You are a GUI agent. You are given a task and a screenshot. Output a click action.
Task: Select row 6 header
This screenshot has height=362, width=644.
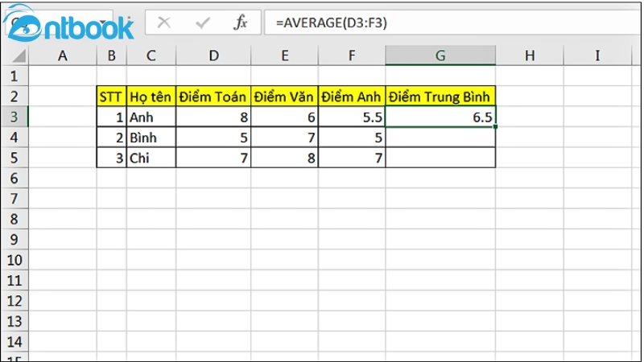click(14, 178)
